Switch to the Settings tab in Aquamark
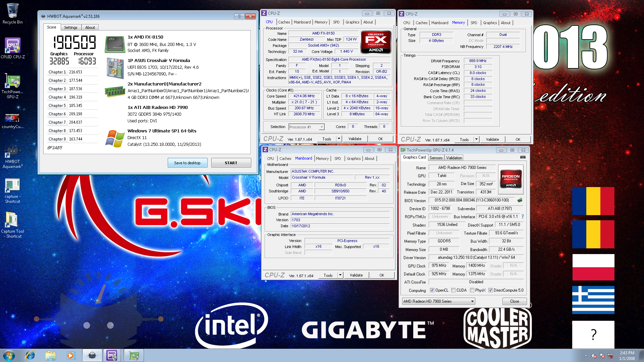Screen dimensions: 644x362 click(70, 27)
